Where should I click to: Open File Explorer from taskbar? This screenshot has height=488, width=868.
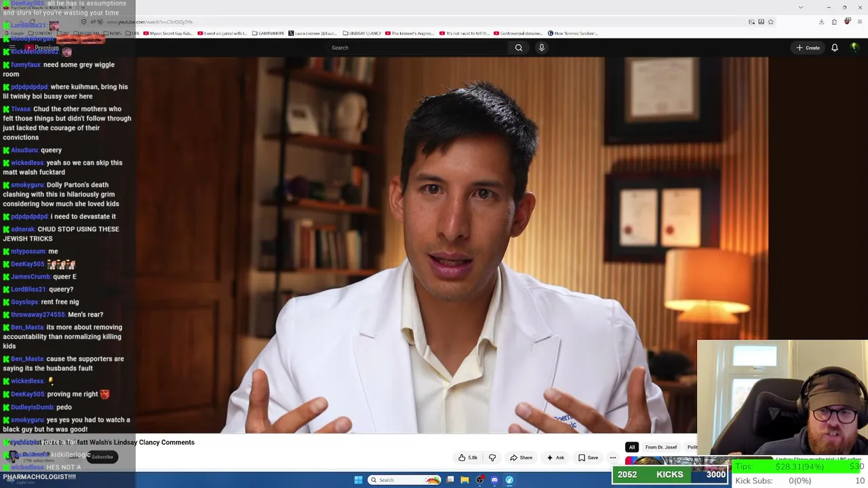coord(465,480)
